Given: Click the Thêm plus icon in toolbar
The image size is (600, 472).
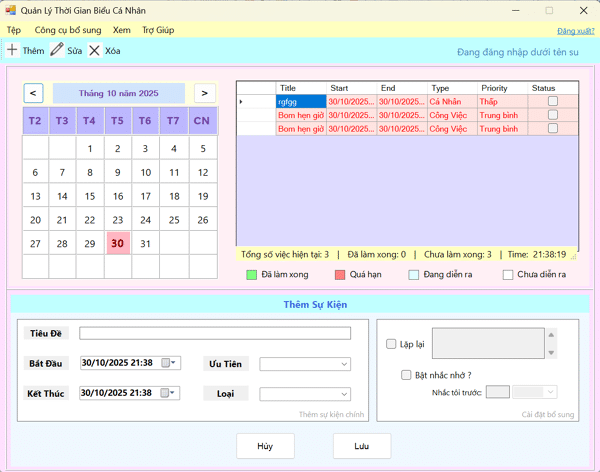Looking at the screenshot, I should tap(12, 50).
